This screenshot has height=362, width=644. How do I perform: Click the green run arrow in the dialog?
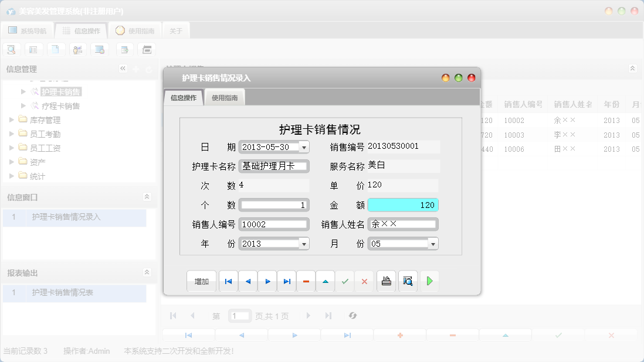click(x=429, y=281)
